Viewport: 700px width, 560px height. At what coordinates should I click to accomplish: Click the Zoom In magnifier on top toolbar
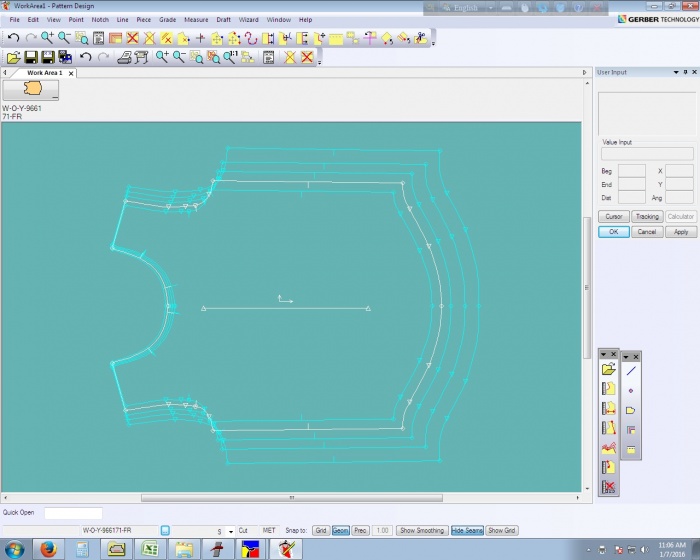pos(47,38)
